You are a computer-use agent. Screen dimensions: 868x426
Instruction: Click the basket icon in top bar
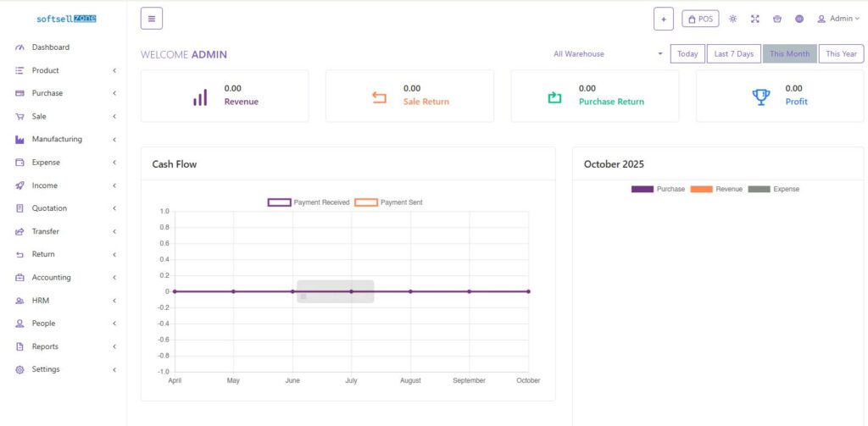(777, 19)
